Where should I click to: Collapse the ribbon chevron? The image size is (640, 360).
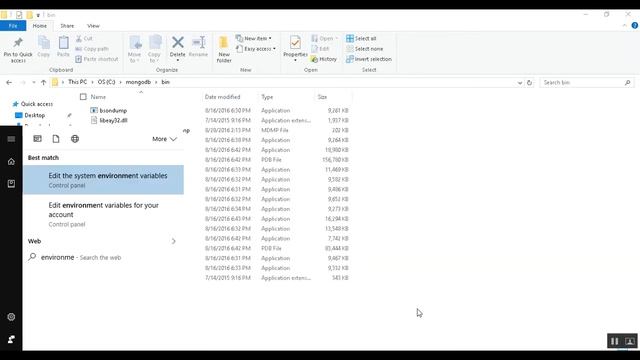tap(624, 25)
